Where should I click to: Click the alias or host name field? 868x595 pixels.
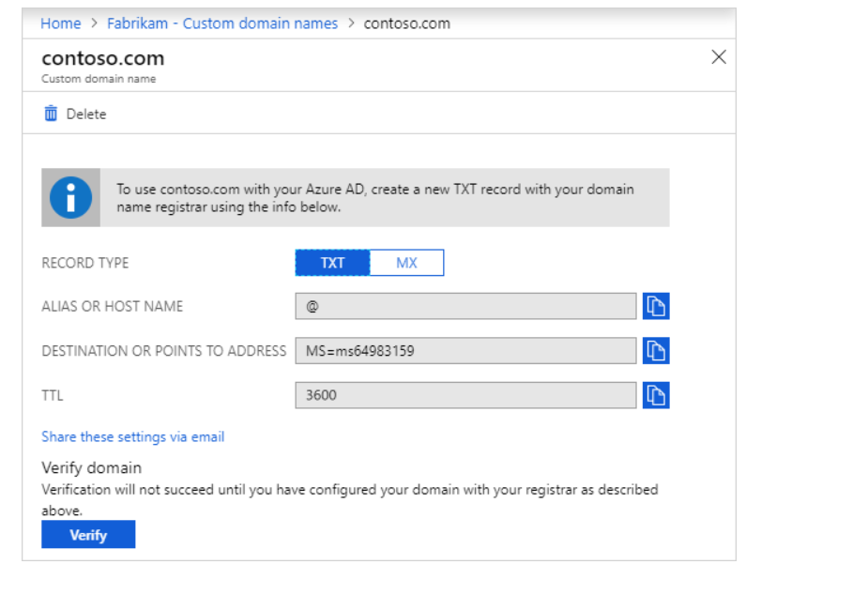(x=465, y=306)
